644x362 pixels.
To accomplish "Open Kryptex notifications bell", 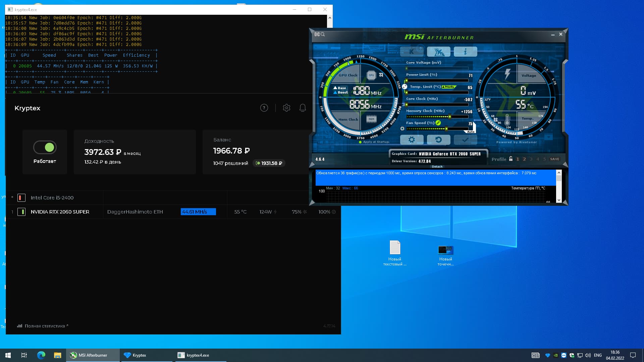I will (303, 108).
